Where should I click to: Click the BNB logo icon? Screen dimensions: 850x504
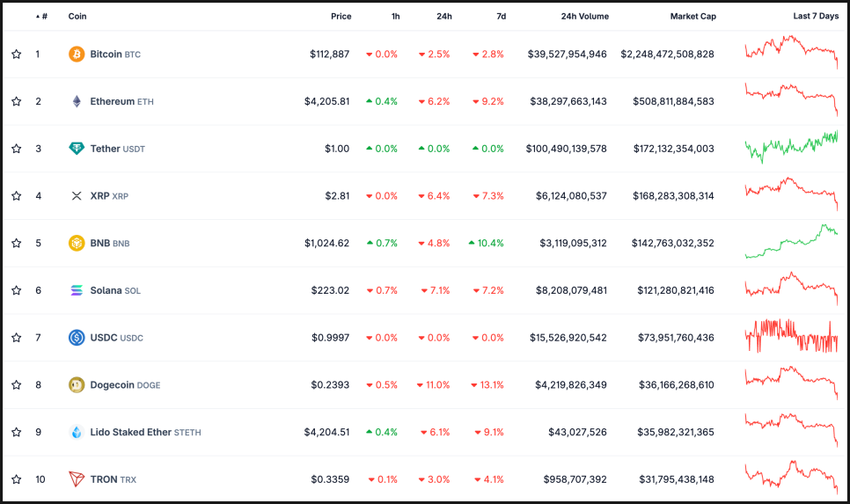[77, 243]
